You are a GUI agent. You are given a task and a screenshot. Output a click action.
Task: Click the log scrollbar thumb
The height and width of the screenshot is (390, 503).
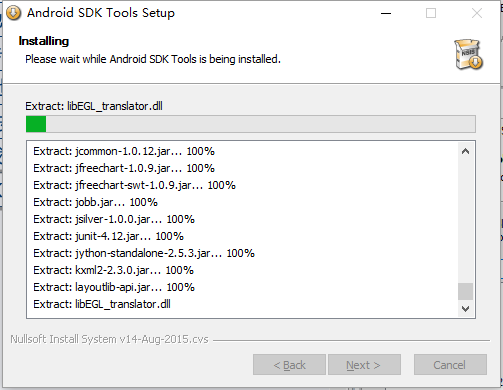click(x=465, y=292)
